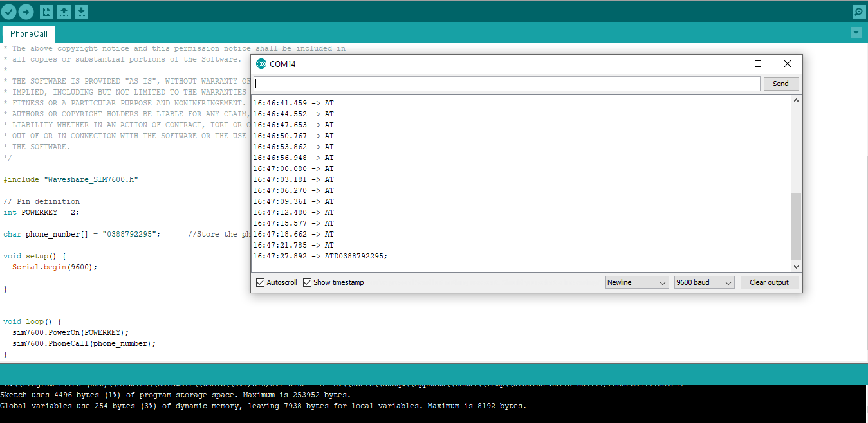Click the serial line "16:46:41.459 -> AT"
Viewport: 868px width, 423px height.
point(293,103)
